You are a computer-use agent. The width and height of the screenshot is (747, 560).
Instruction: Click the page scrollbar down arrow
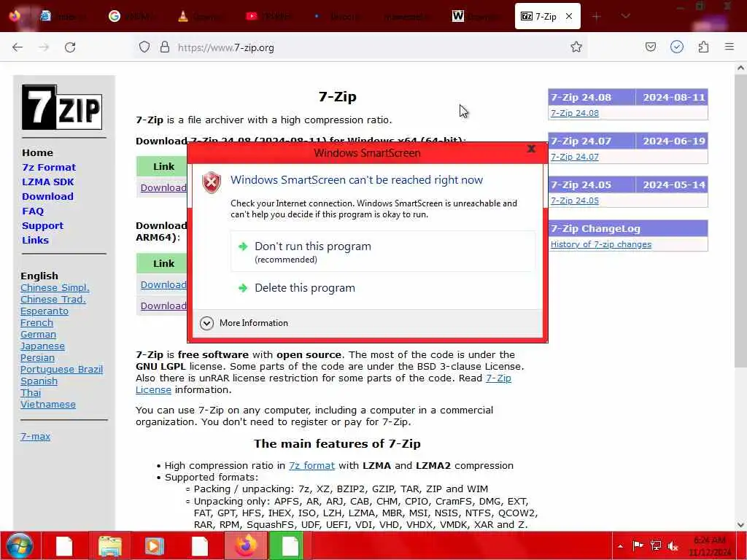(740, 524)
